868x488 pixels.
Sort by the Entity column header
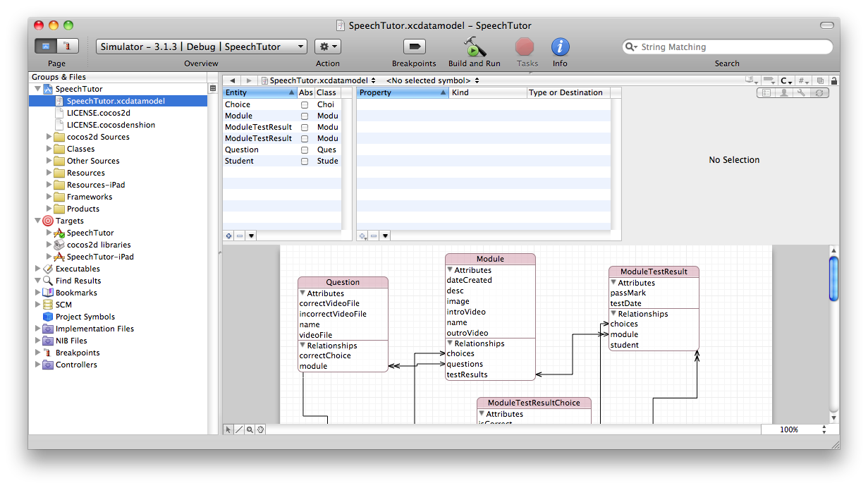[259, 92]
